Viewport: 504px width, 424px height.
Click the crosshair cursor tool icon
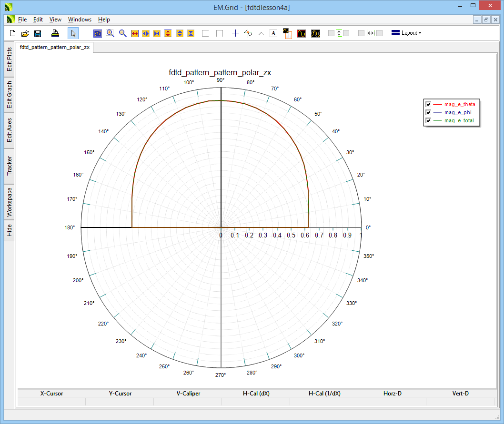(x=235, y=33)
